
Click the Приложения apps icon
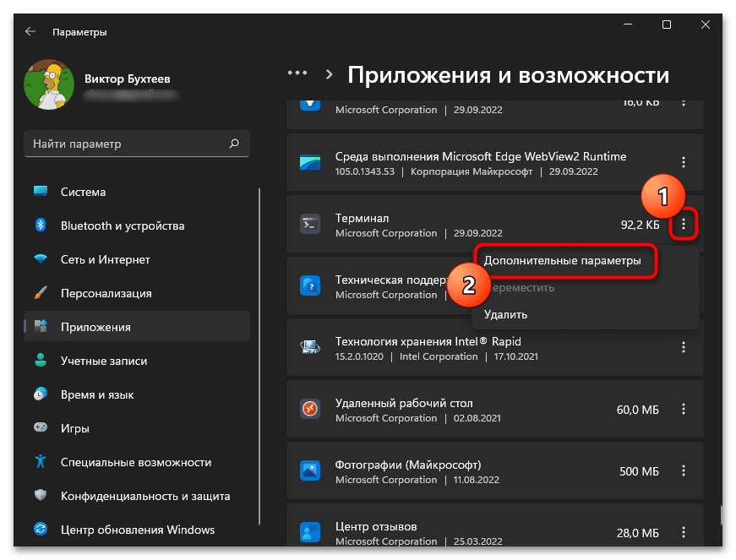point(41,326)
